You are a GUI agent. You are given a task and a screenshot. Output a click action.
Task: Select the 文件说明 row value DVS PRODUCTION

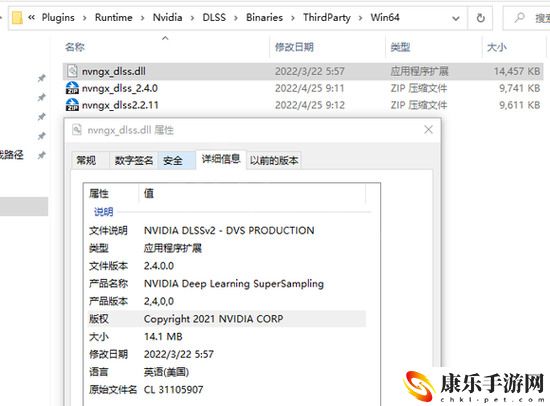[229, 231]
